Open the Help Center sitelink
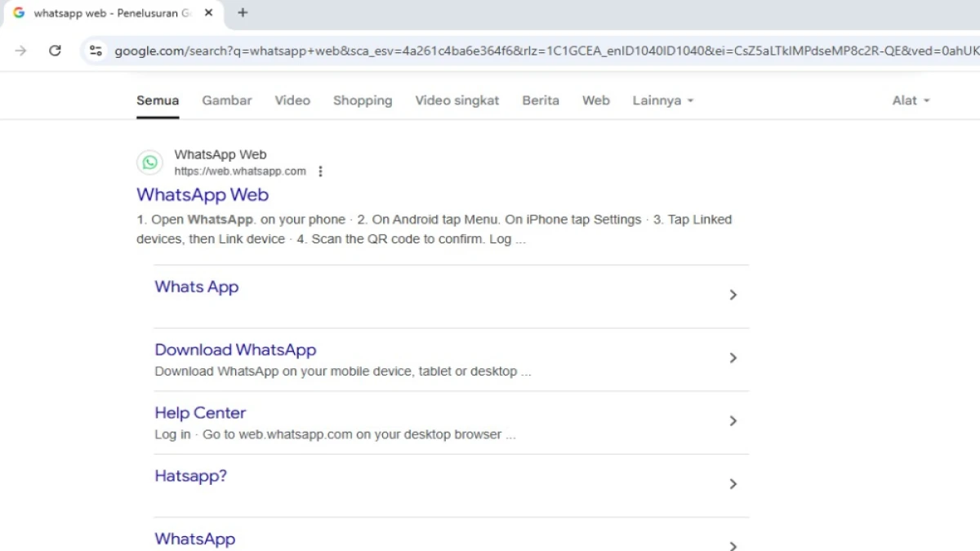 coord(200,413)
